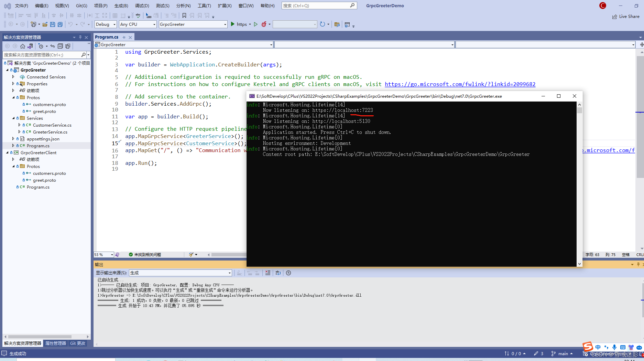Click the find in files folder icon
644x361 pixels.
[337, 24]
